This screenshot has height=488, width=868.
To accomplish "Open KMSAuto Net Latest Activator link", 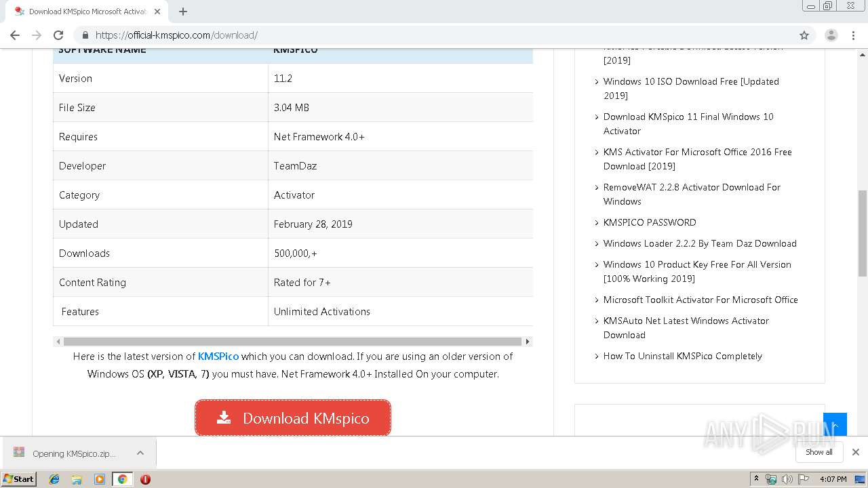I will [x=686, y=327].
